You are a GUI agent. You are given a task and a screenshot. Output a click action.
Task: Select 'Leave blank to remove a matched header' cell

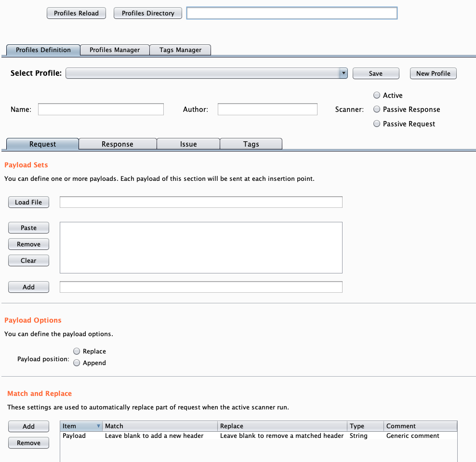(282, 435)
